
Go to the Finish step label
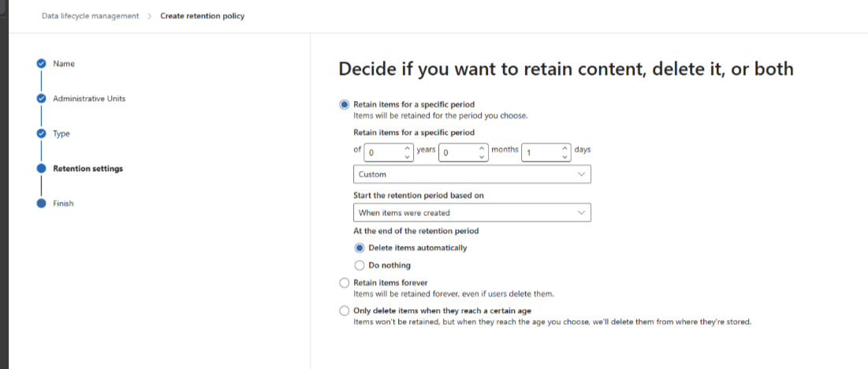click(63, 203)
